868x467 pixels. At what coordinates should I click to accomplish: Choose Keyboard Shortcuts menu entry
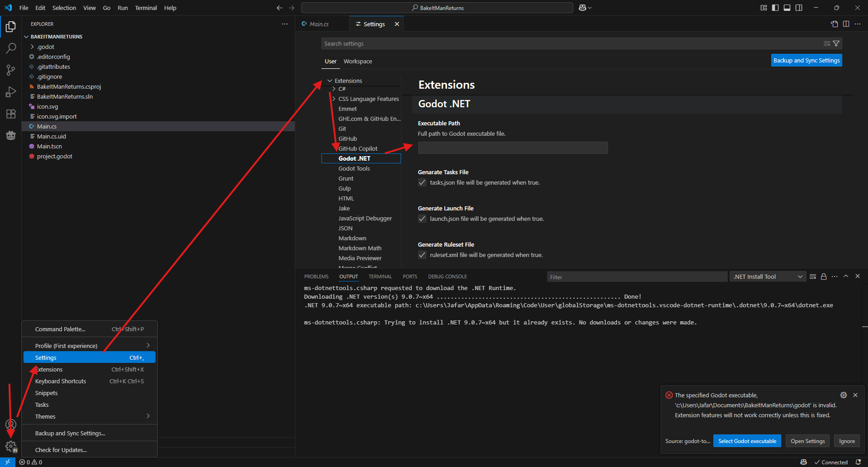(90, 381)
